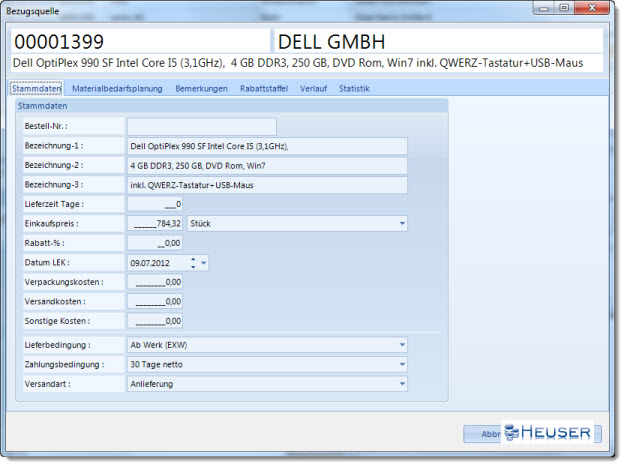This screenshot has width=625, height=467.
Task: Minimize the Bezugsquelle window
Action: coord(544,8)
